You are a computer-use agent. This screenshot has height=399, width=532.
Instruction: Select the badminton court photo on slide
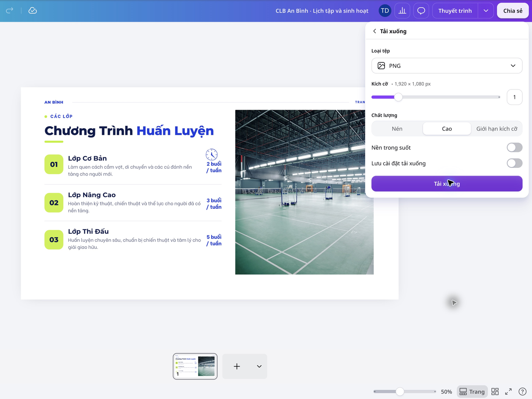pos(304,192)
